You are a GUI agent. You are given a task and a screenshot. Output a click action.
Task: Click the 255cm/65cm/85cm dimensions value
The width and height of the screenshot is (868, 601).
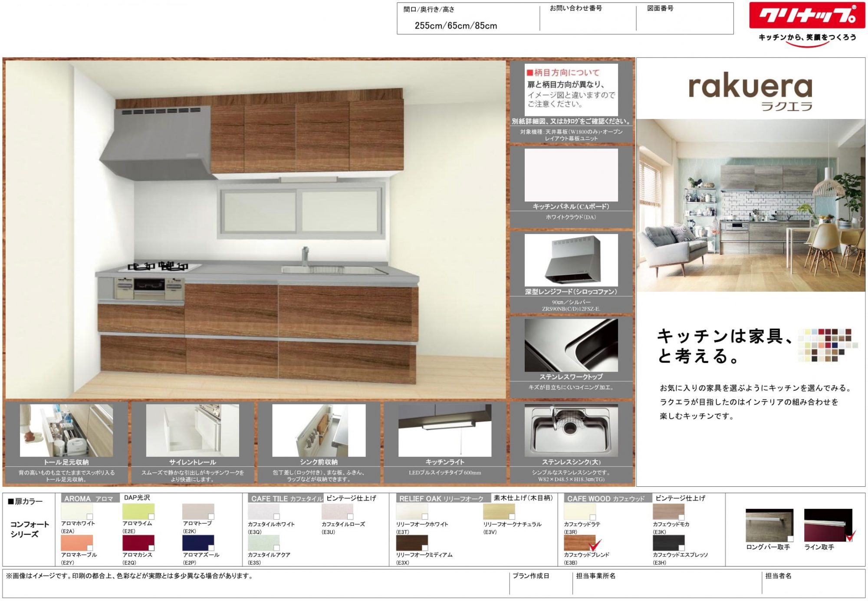click(x=456, y=26)
